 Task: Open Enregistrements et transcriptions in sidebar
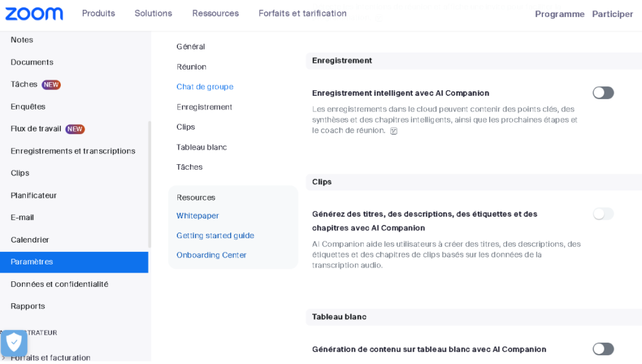pyautogui.click(x=73, y=151)
